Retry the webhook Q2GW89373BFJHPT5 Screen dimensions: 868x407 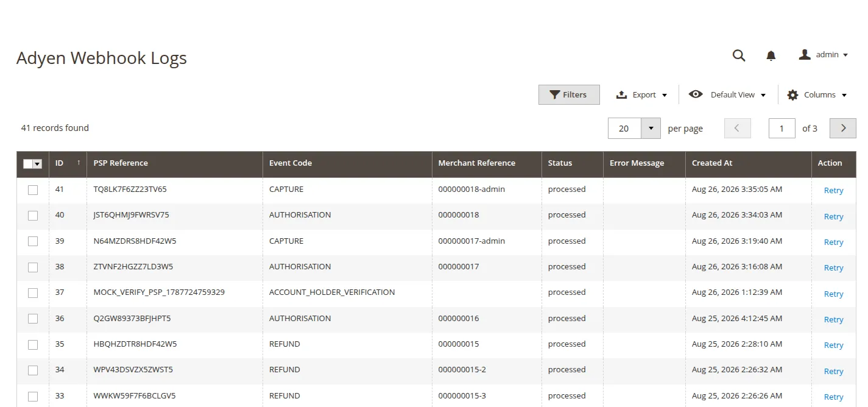833,319
